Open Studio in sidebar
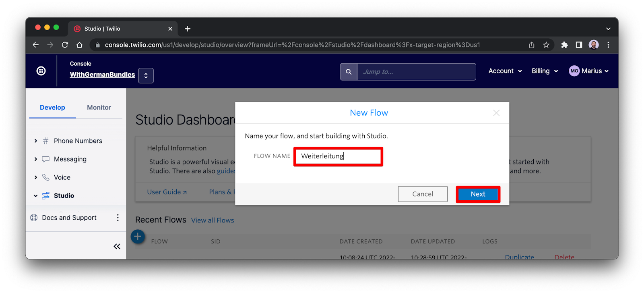Image resolution: width=644 pixels, height=293 pixels. 64,195
